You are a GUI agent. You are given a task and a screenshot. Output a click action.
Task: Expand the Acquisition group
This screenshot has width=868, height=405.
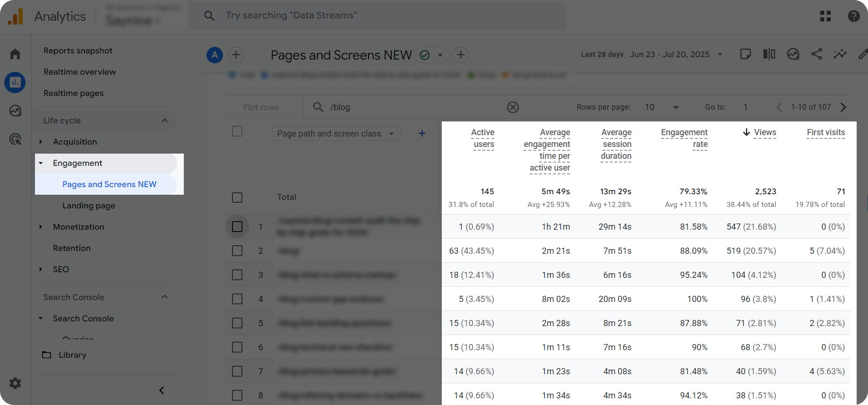[41, 142]
